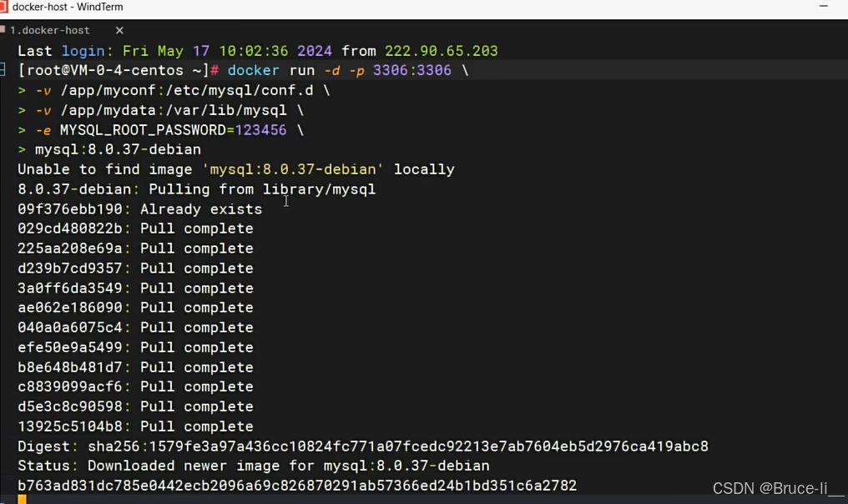Click the '3306:3306' port mapping text
This screenshot has width=848, height=504.
(x=411, y=70)
